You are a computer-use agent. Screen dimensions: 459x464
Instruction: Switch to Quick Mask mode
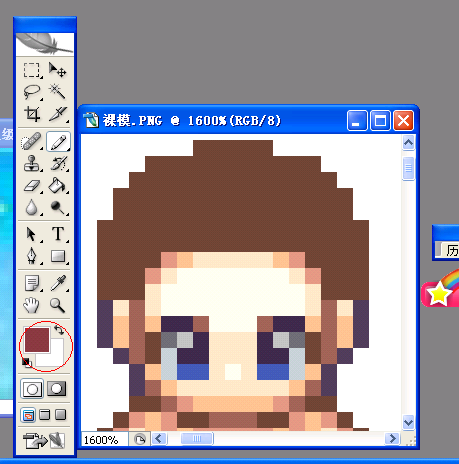[x=57, y=389]
